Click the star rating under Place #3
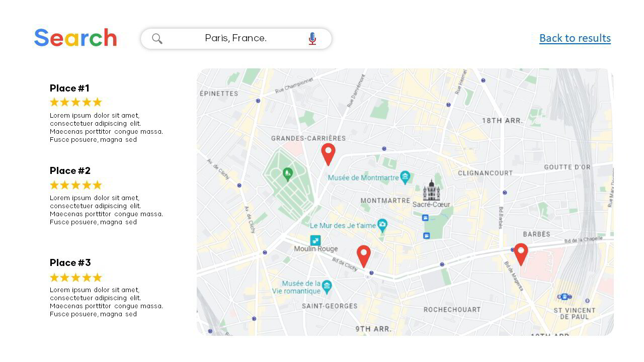Screen dimensions: 644x362 [x=76, y=278]
